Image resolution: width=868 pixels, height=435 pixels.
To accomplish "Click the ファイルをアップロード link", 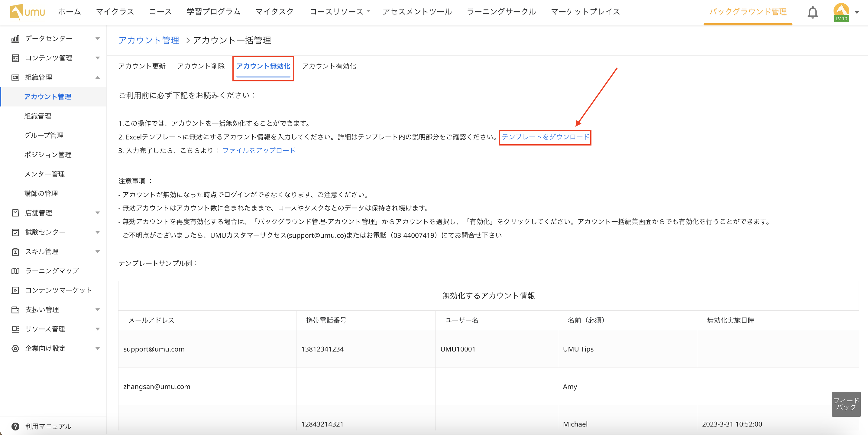I will [x=259, y=150].
